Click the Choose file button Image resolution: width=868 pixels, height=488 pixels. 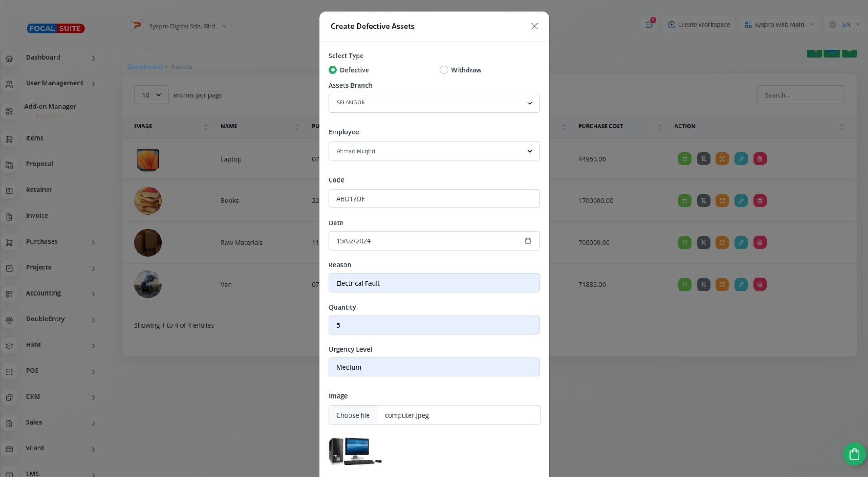pos(353,415)
